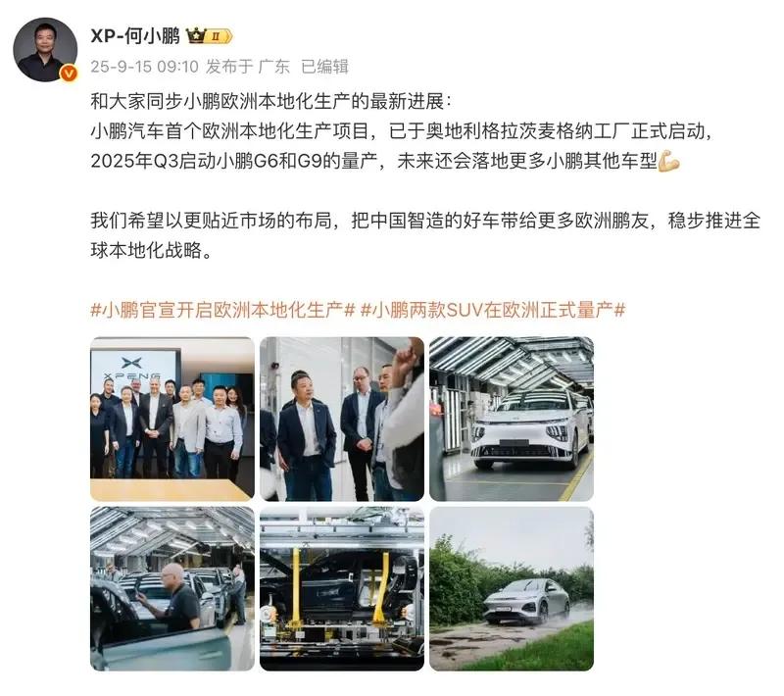View the photo of a worker inspecting a car door
The width and height of the screenshot is (784, 696).
[172, 588]
